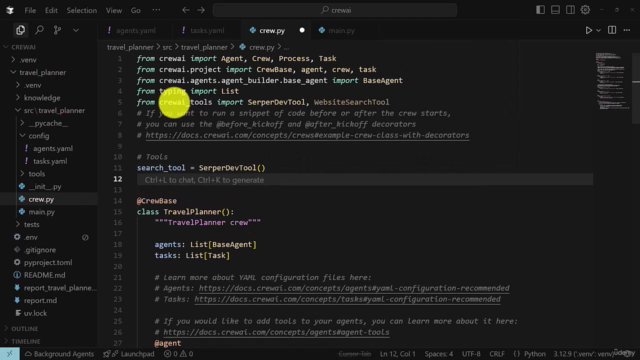
Task: Open the Explorer view icon
Action: pyautogui.click(x=20, y=30)
